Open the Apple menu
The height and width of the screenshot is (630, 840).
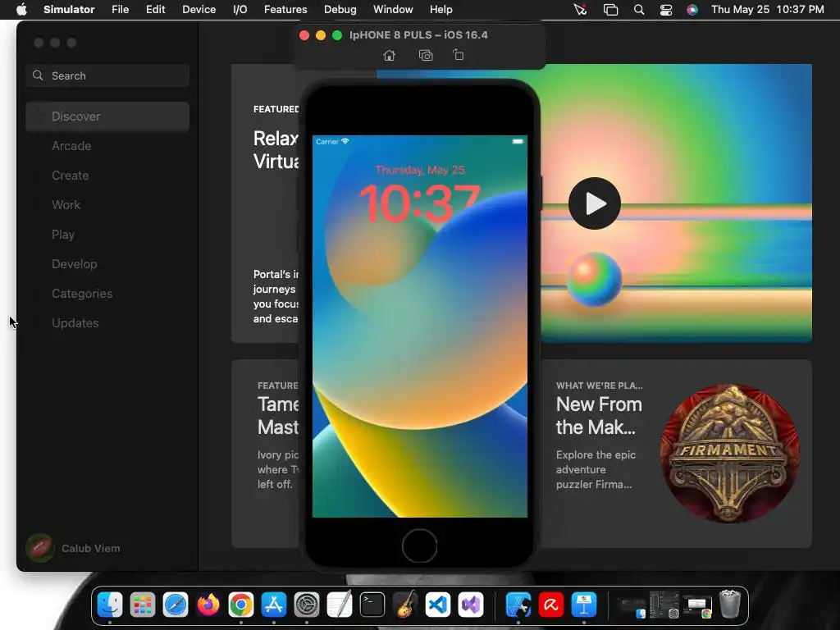(22, 9)
